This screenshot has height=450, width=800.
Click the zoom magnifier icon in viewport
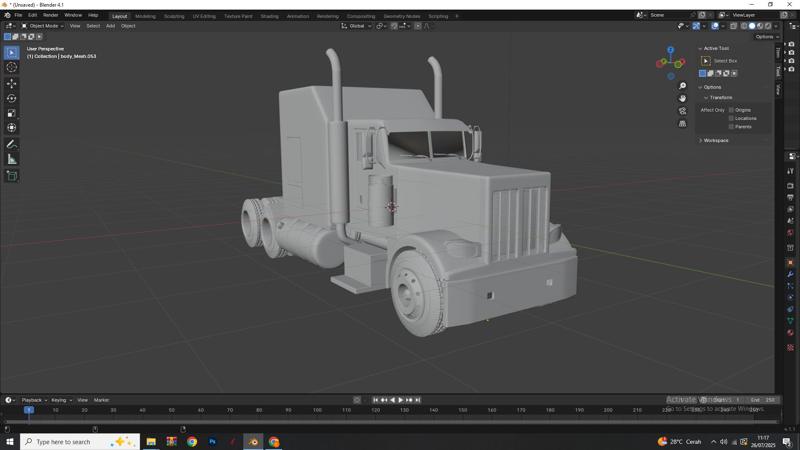pyautogui.click(x=682, y=86)
